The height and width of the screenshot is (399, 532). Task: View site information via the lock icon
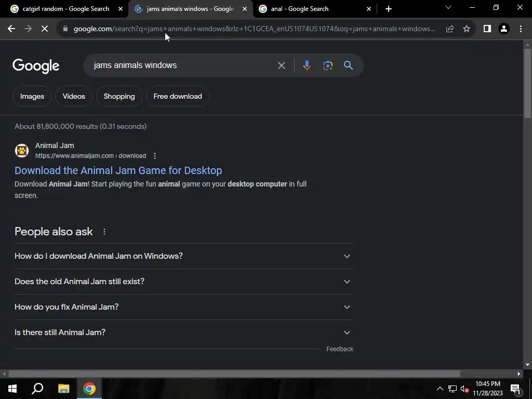point(65,29)
